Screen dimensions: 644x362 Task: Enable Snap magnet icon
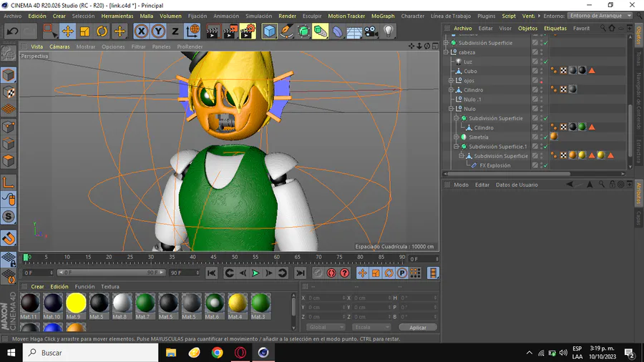tap(8, 238)
